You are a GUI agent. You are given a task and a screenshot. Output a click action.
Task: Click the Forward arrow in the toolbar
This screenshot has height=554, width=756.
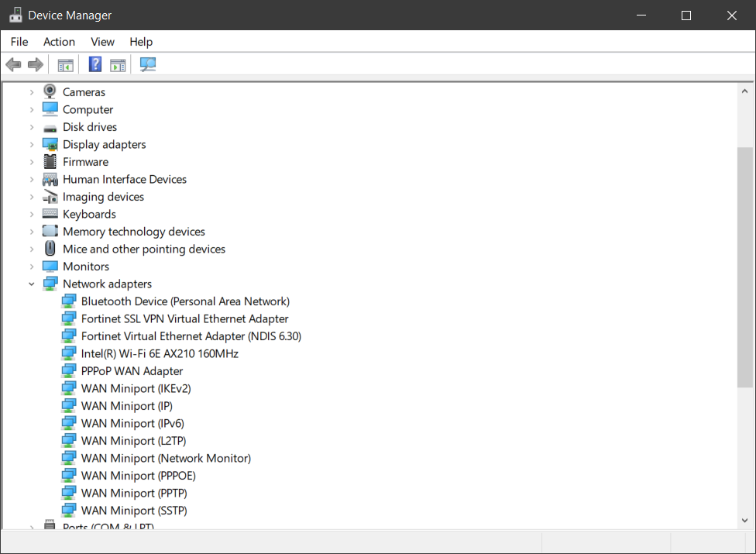coord(36,65)
